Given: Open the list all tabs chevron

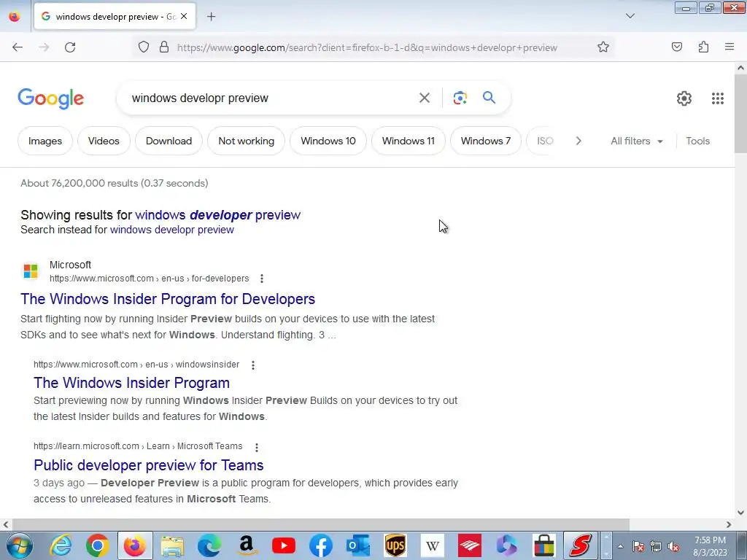Looking at the screenshot, I should pyautogui.click(x=630, y=16).
